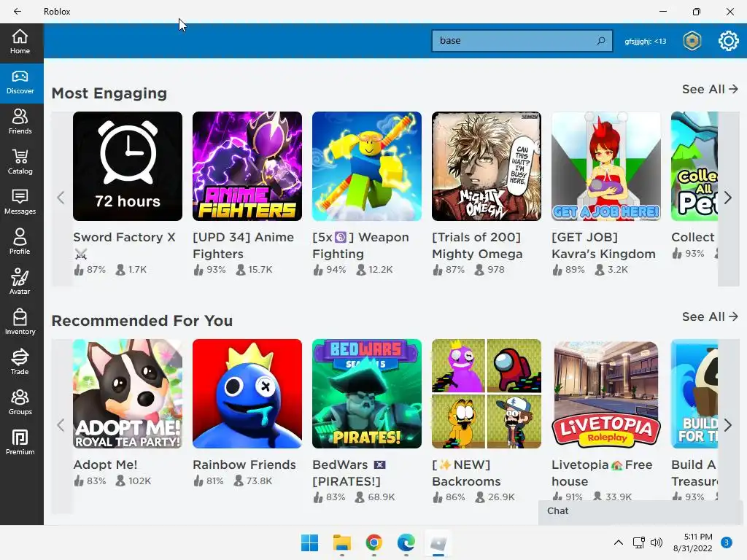
Task: Click the '[Trials of 200] Mighty Omega' title
Action: (477, 245)
